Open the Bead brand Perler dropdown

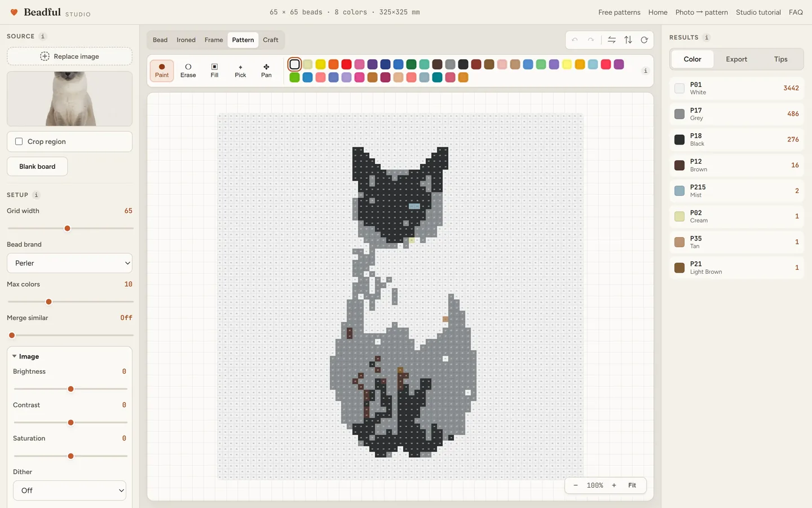(69, 263)
